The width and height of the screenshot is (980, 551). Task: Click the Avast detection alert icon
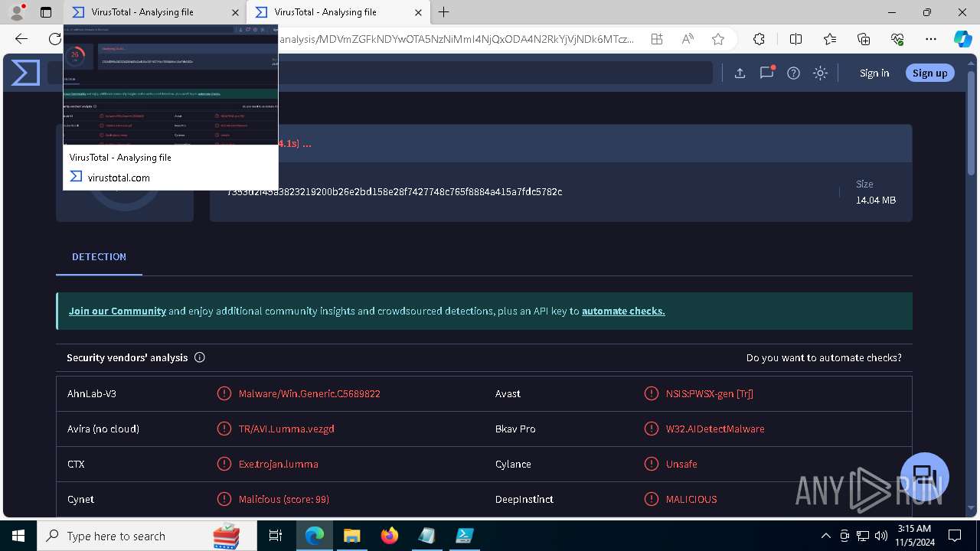(652, 393)
